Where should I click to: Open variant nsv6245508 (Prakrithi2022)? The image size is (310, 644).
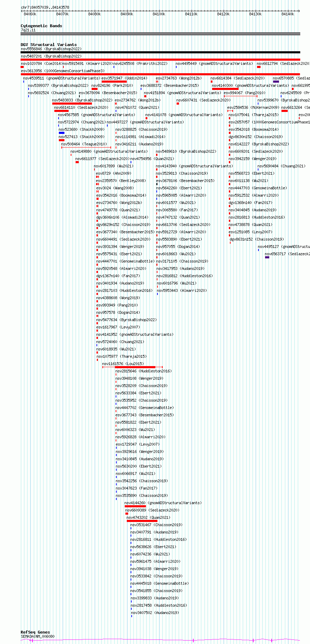[140, 64]
